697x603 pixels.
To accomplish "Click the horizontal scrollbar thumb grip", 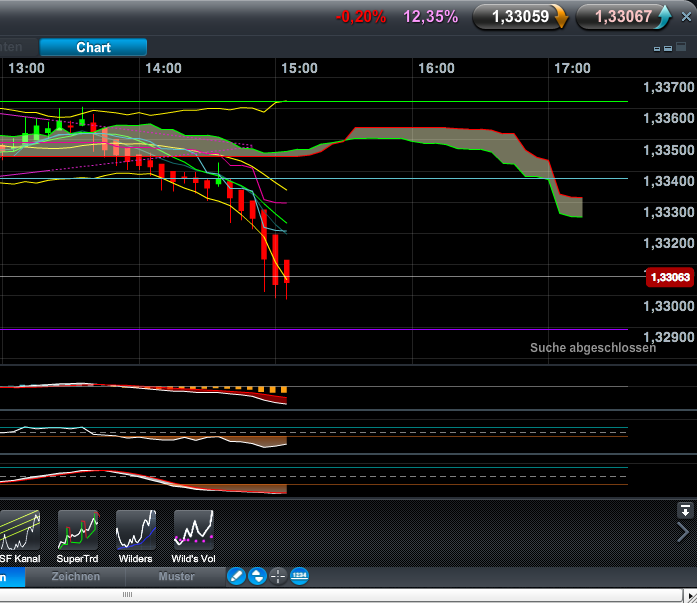I will pyautogui.click(x=128, y=595).
